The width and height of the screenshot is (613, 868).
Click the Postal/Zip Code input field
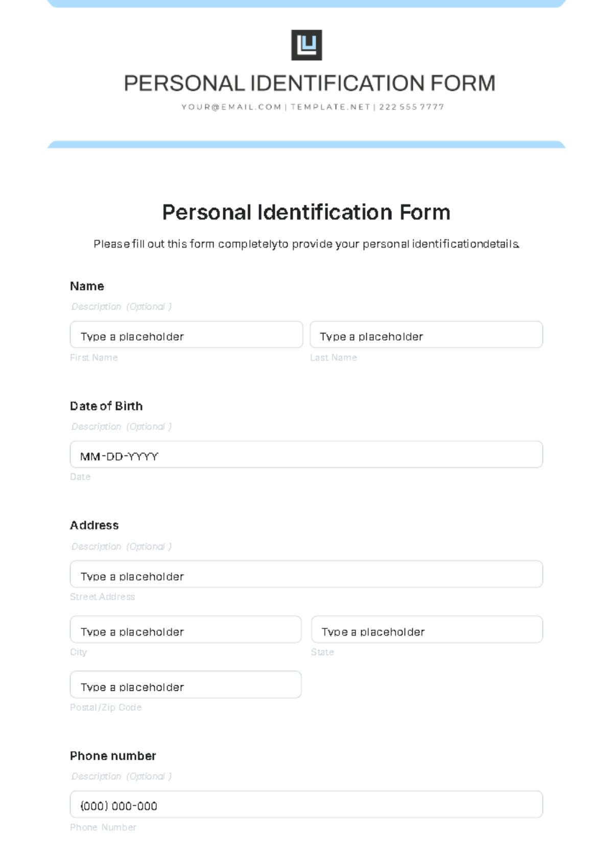pyautogui.click(x=186, y=685)
